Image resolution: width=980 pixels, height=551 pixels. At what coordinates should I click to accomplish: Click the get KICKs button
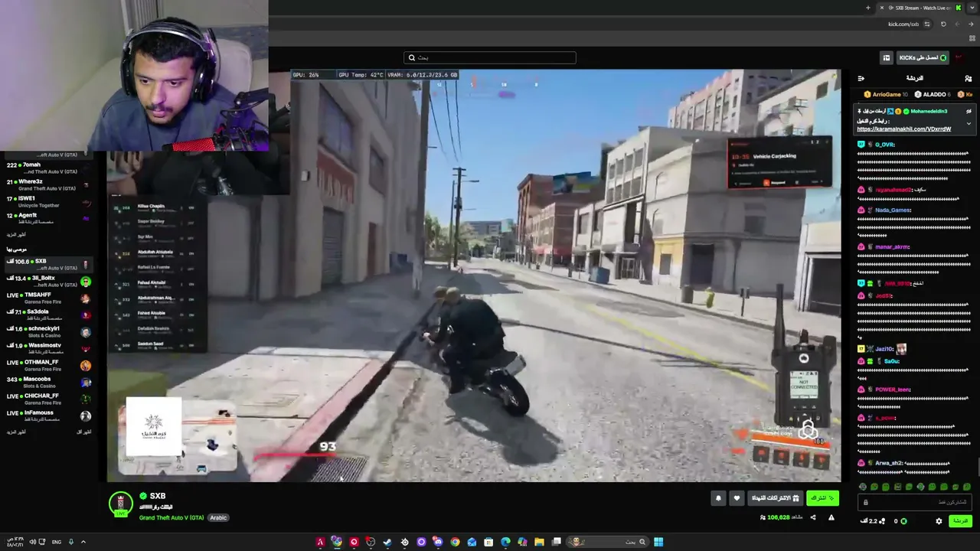923,57
